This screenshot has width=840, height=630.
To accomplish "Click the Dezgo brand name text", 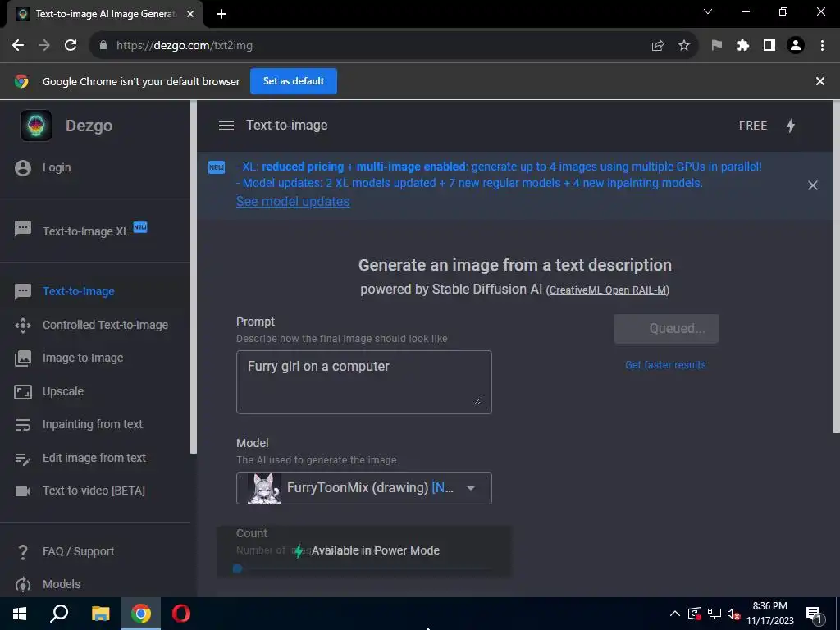I will pos(89,126).
